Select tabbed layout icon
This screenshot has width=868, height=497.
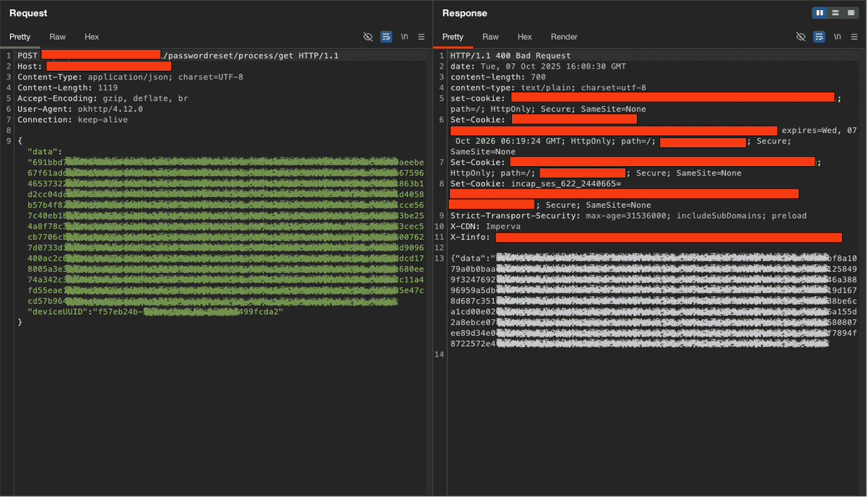(850, 13)
